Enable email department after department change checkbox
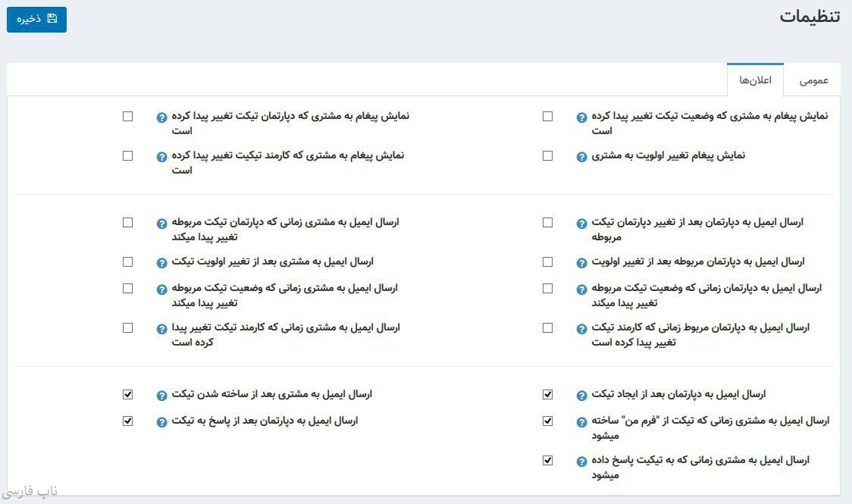The image size is (852, 504). point(547,222)
